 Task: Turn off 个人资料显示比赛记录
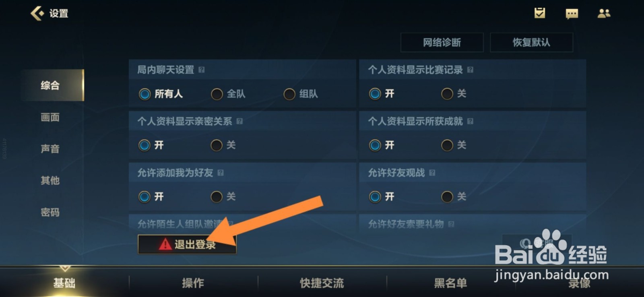pos(454,94)
